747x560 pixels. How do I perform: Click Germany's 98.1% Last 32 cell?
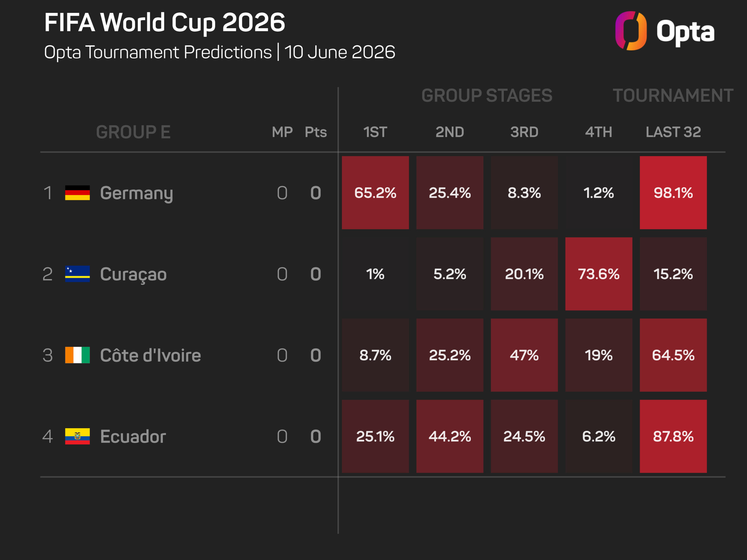(x=673, y=193)
